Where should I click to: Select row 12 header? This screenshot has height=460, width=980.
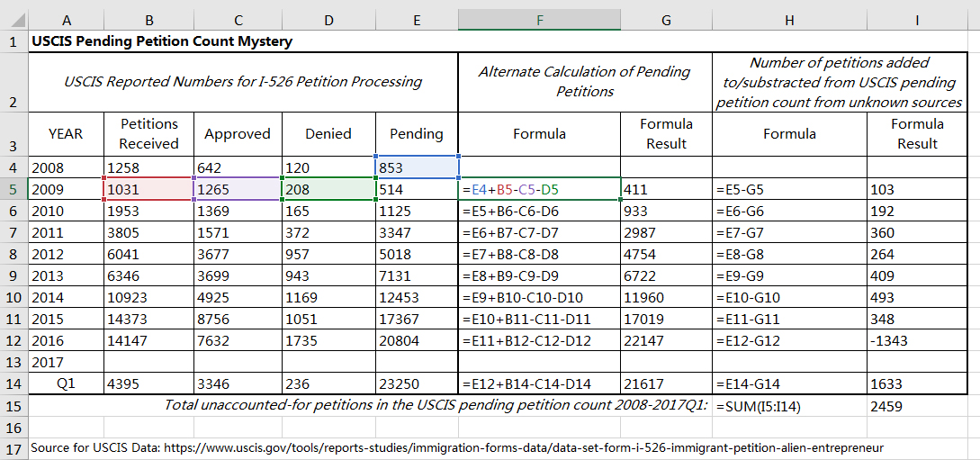pyautogui.click(x=13, y=340)
